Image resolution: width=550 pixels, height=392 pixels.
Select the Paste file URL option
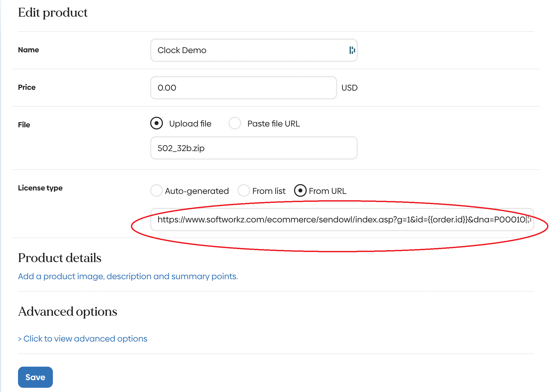235,123
